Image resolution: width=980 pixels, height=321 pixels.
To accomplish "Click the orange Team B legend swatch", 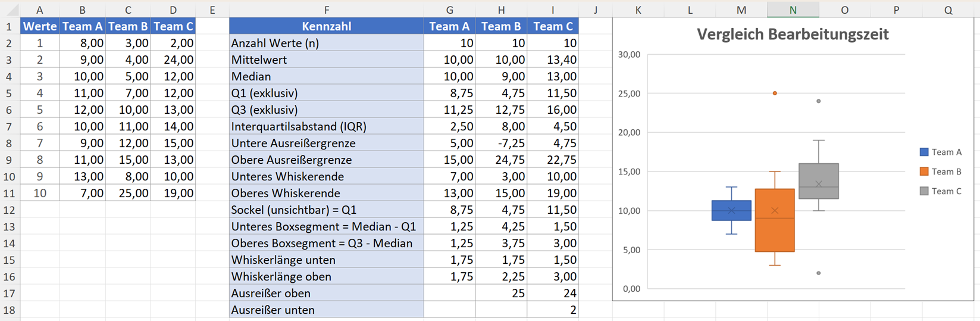I will tap(924, 172).
